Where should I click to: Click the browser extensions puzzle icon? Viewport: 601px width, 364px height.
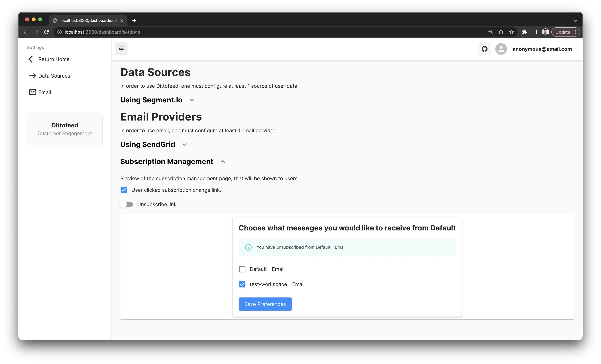coord(524,32)
